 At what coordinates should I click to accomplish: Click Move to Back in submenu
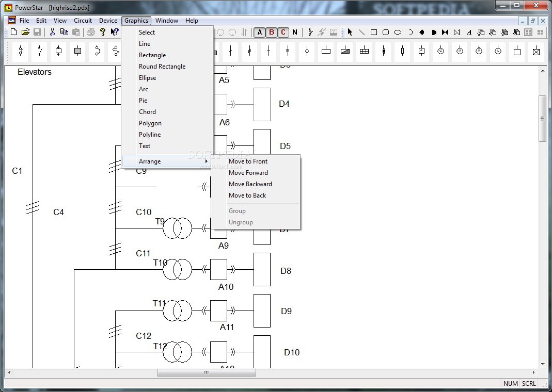(256, 195)
